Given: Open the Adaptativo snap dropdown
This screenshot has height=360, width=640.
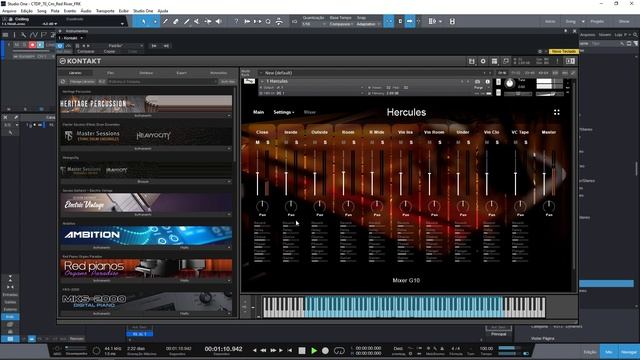Looking at the screenshot, I should pos(368,24).
